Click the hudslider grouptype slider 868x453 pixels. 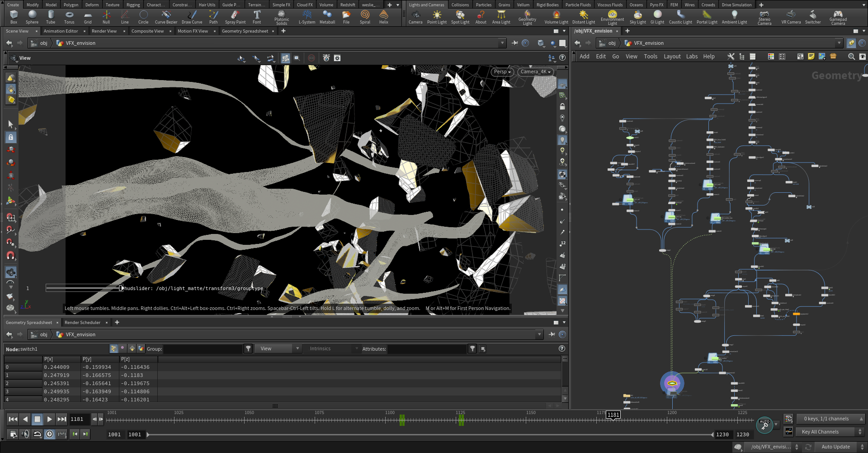[x=84, y=288]
